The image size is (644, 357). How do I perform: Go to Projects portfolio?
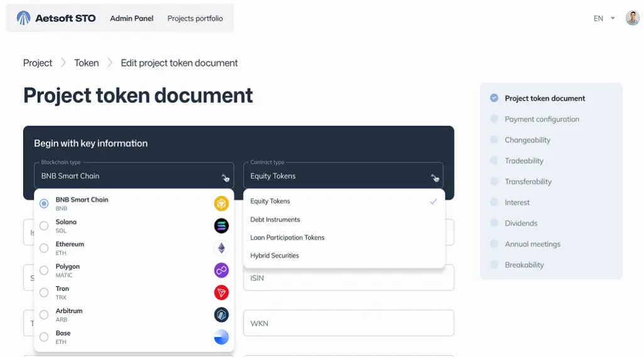tap(195, 18)
